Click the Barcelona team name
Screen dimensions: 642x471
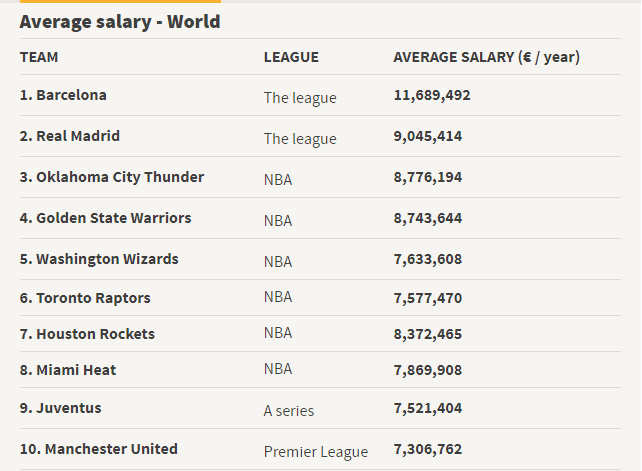pos(71,95)
